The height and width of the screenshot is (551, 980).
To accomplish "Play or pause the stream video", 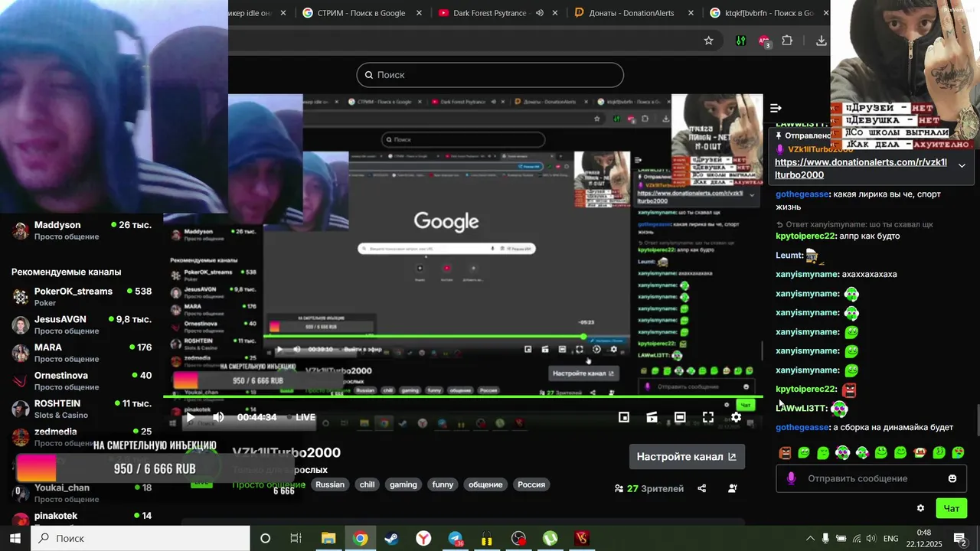I will tap(190, 417).
